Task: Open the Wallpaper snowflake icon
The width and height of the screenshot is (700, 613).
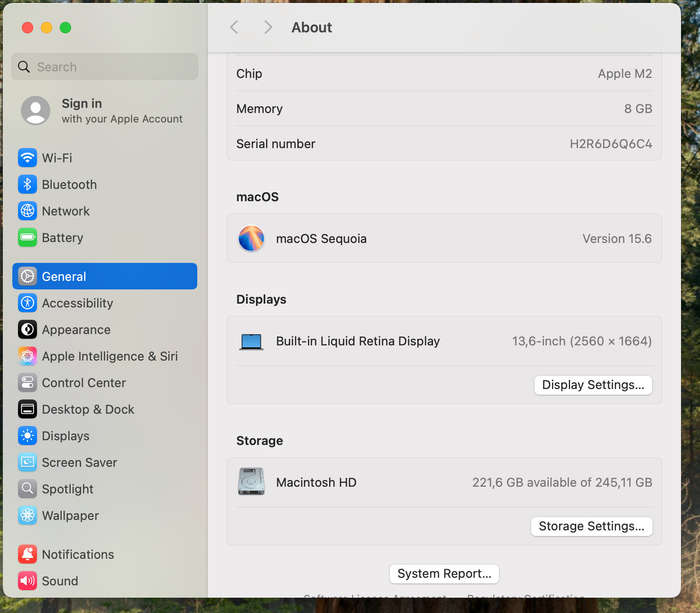Action: (27, 516)
